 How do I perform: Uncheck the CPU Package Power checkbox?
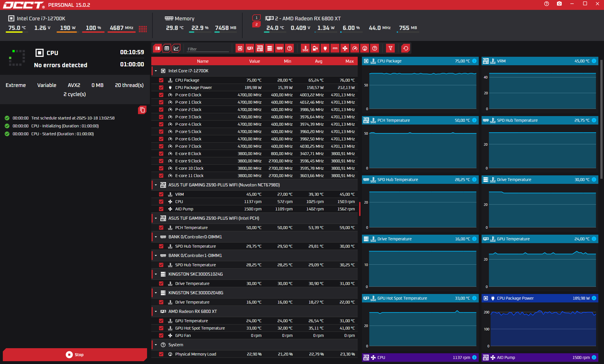pos(161,88)
